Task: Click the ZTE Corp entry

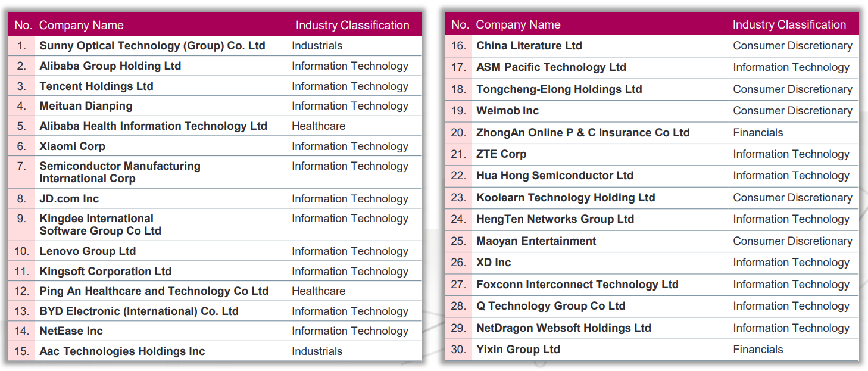Action: click(x=501, y=154)
